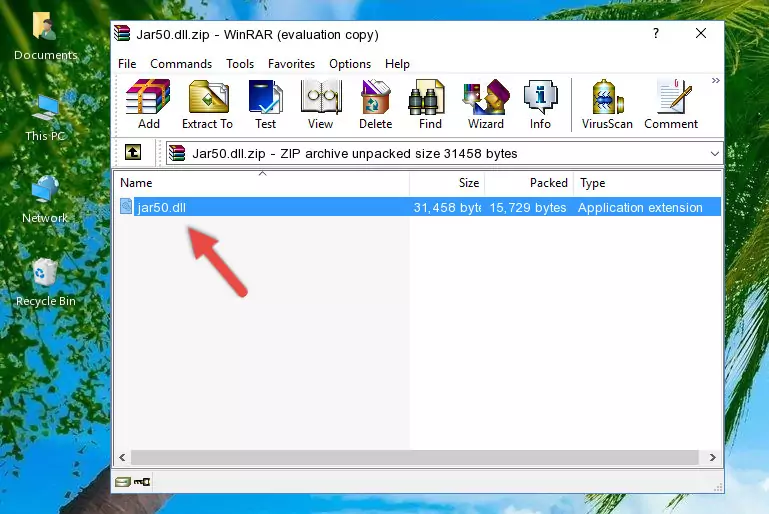Click the 15,729 bytes packed value

(x=528, y=207)
